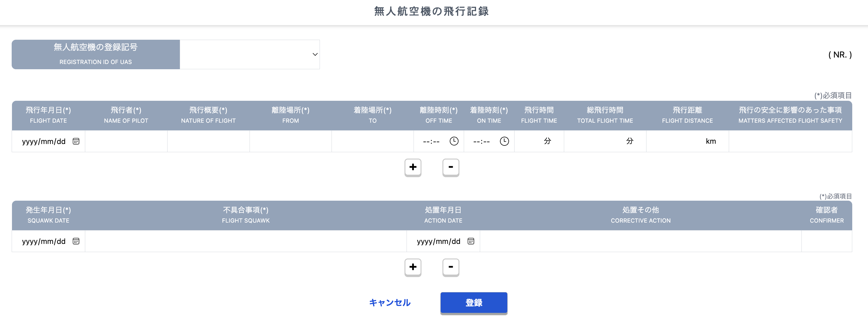Viewport: 868px width, 333px height.
Task: Click the takeoff place FROM field
Action: pos(290,141)
